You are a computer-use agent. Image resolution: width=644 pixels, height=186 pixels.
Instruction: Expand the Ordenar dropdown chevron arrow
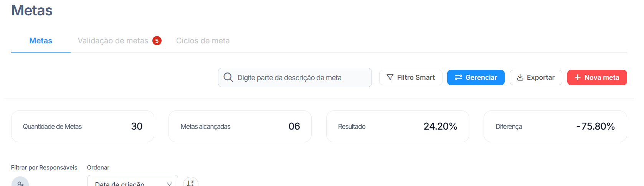tap(169, 184)
